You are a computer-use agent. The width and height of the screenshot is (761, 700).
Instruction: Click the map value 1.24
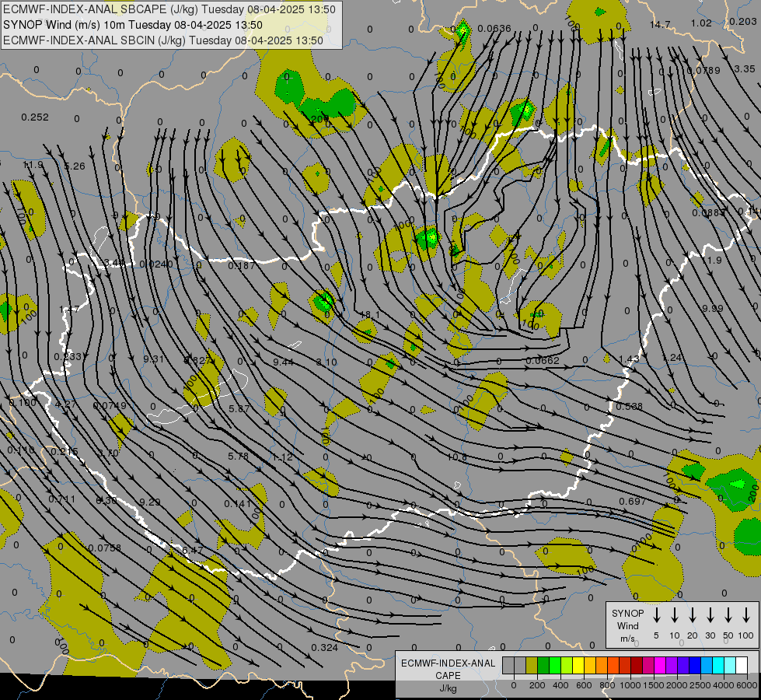click(x=672, y=358)
